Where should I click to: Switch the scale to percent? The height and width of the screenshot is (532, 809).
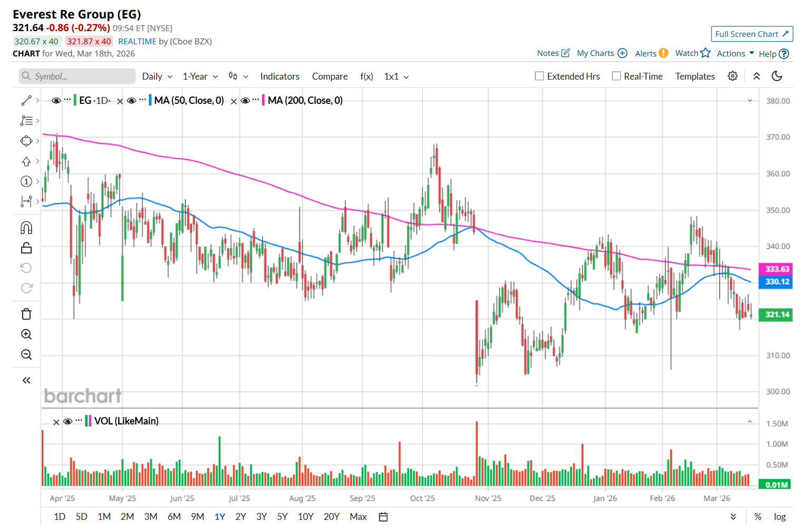[x=758, y=517]
